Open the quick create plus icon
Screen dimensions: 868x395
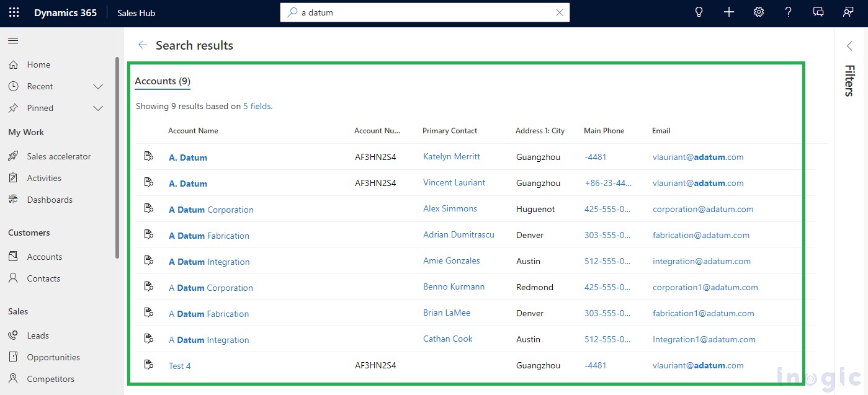pyautogui.click(x=729, y=12)
